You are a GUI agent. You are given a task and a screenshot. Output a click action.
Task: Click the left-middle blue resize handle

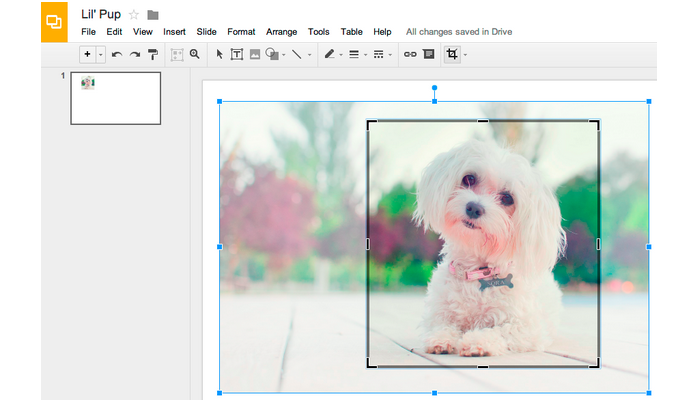click(x=219, y=247)
